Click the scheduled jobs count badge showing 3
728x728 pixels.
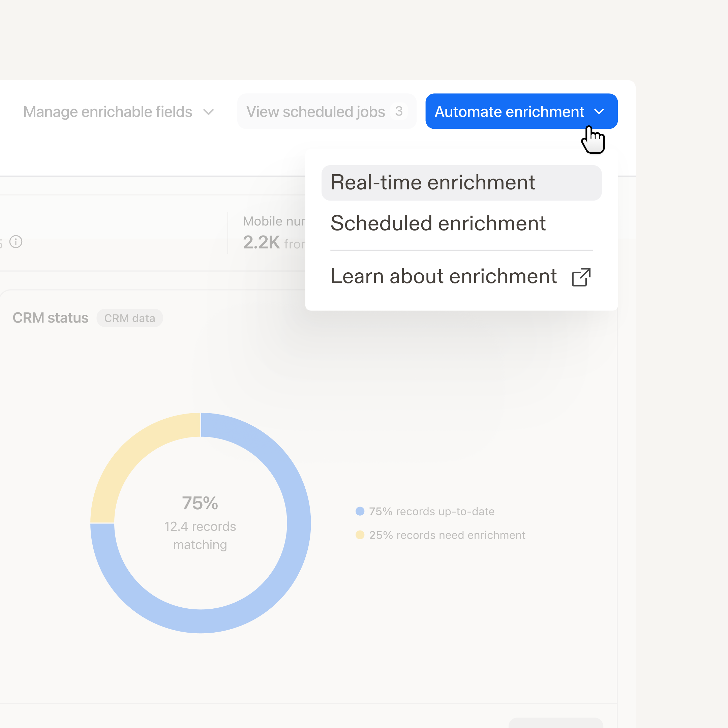tap(399, 111)
